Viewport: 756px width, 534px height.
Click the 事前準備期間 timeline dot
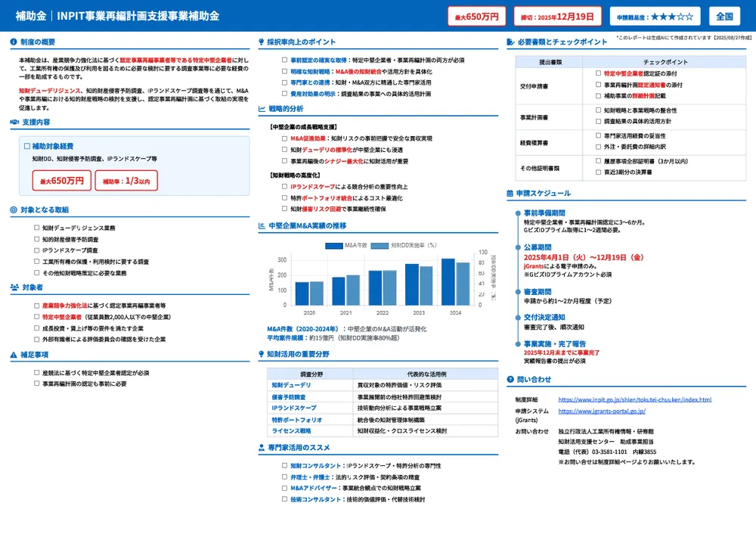[518, 213]
